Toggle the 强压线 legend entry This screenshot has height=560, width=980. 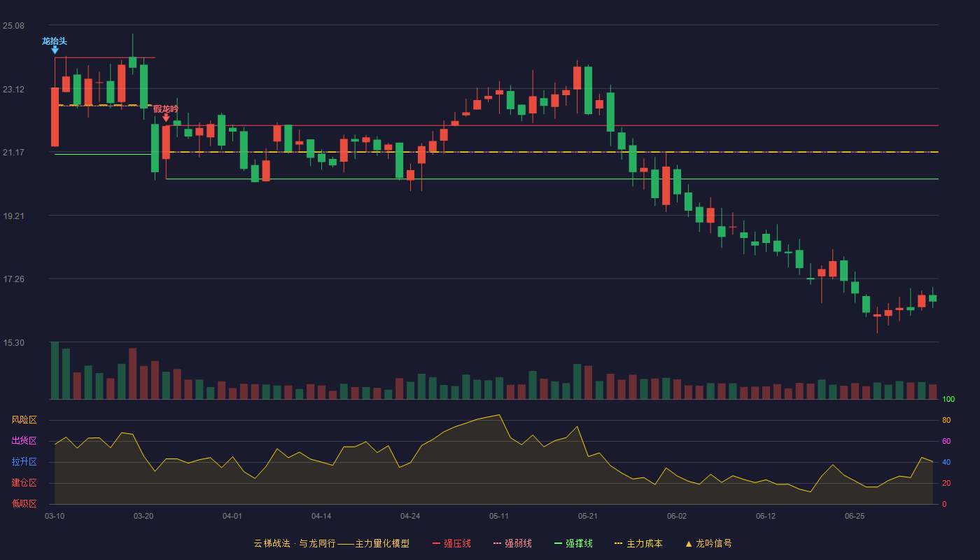pos(451,543)
